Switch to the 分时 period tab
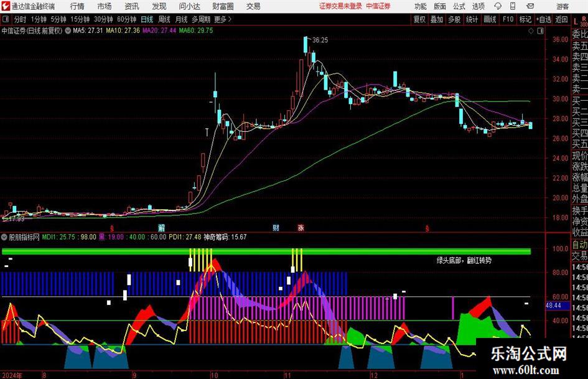The height and width of the screenshot is (379, 588). pos(21,19)
